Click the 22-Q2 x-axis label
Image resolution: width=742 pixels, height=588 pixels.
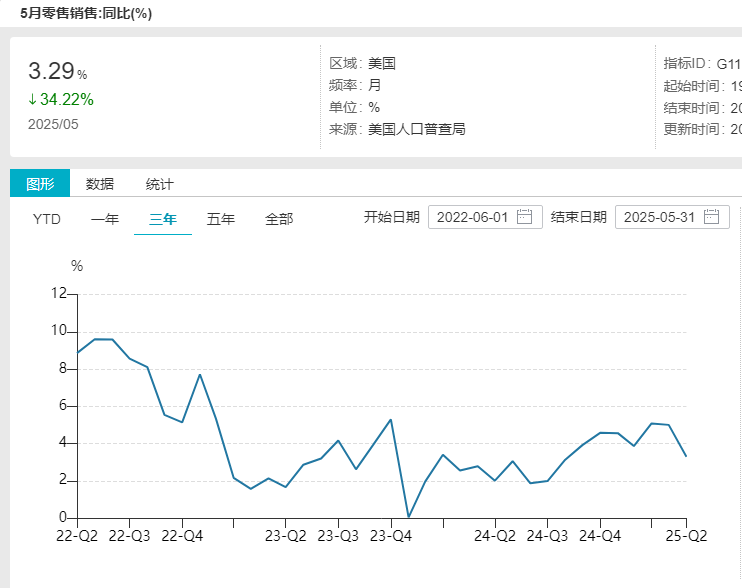(76, 536)
